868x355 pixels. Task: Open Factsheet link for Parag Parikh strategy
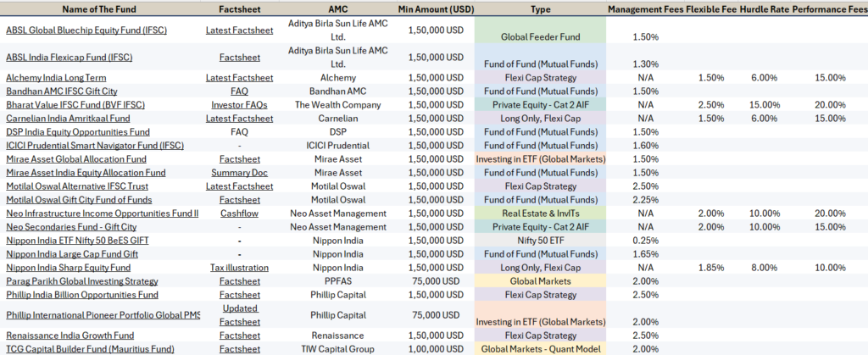(x=239, y=281)
